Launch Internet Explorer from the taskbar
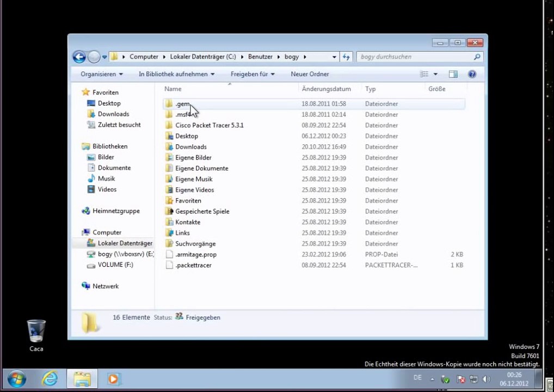The width and height of the screenshot is (554, 392). click(50, 379)
